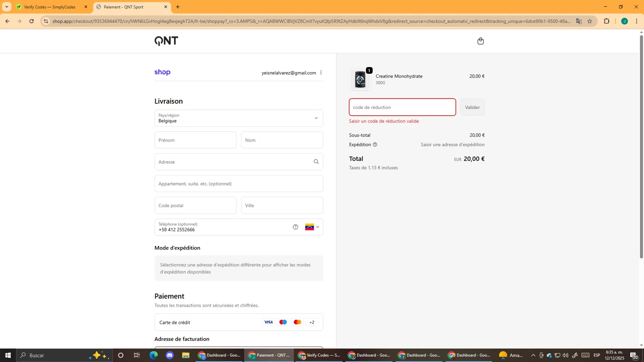This screenshot has width=644, height=362.
Task: Click the yeisnelalvarez@gmail.com email text
Action: (289, 73)
